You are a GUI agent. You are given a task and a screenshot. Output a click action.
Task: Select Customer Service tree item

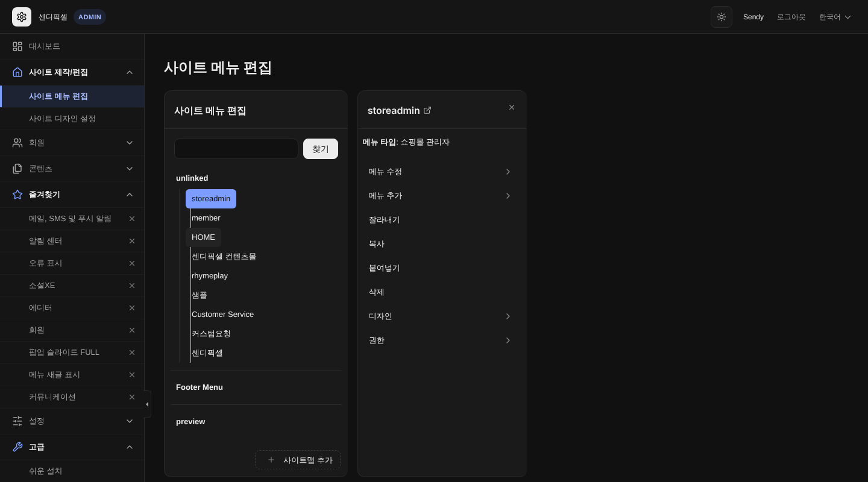[x=222, y=315]
